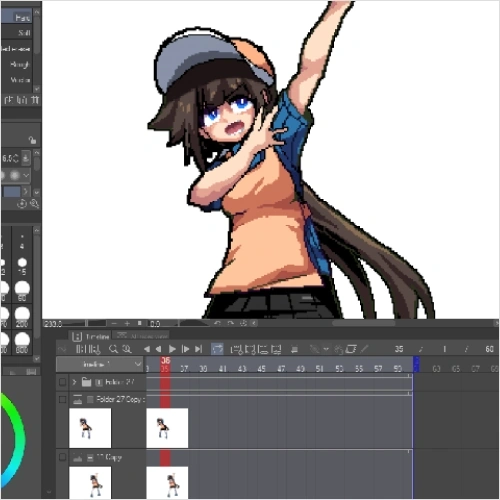Switch to the Timeline tab
This screenshot has height=500, width=500.
91,336
